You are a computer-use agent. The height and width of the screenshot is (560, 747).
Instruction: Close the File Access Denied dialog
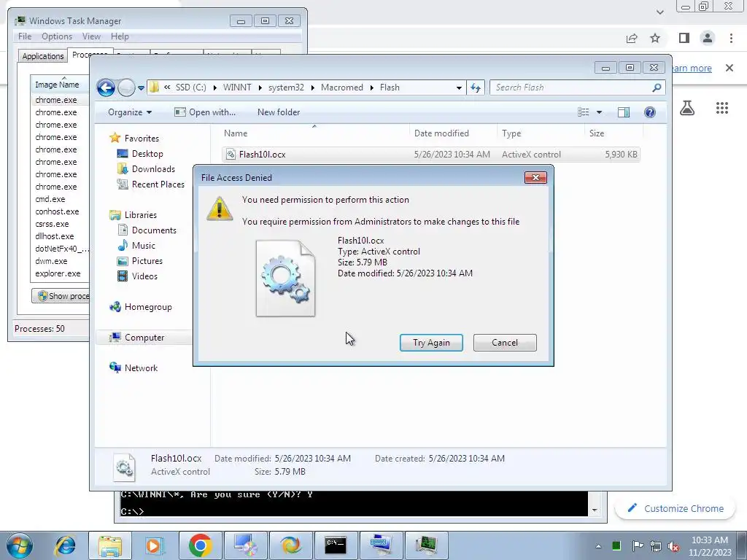(535, 178)
